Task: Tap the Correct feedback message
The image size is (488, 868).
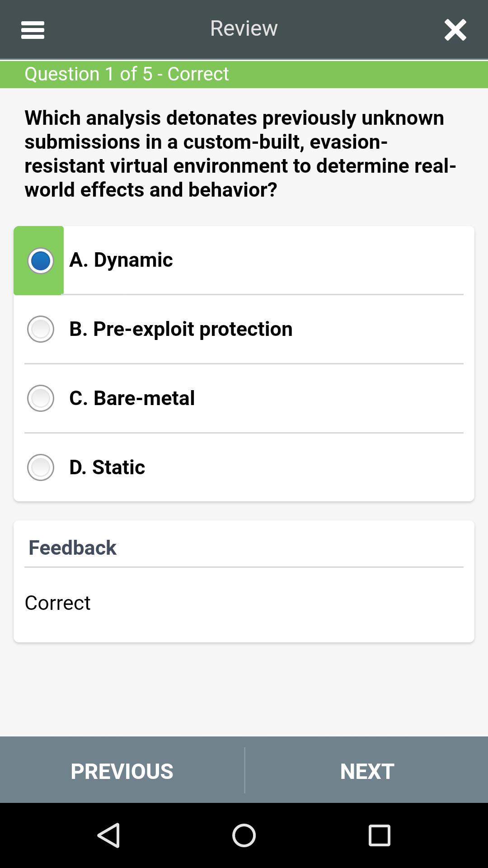Action: 57,603
